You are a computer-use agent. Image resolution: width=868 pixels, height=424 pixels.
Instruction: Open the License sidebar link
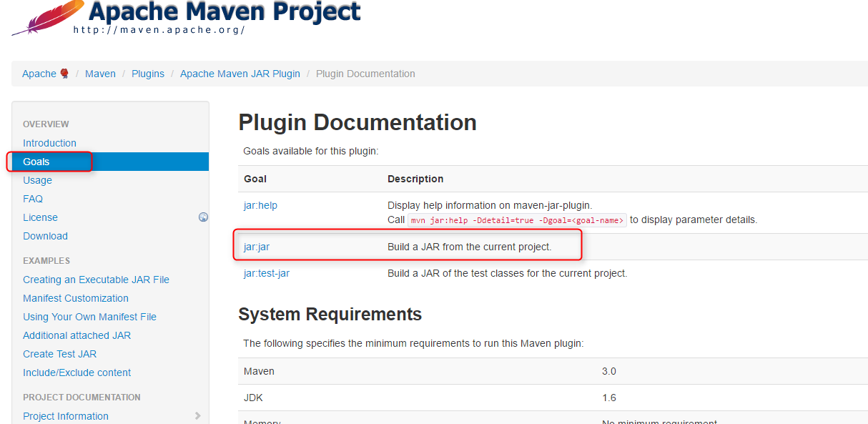pos(40,217)
